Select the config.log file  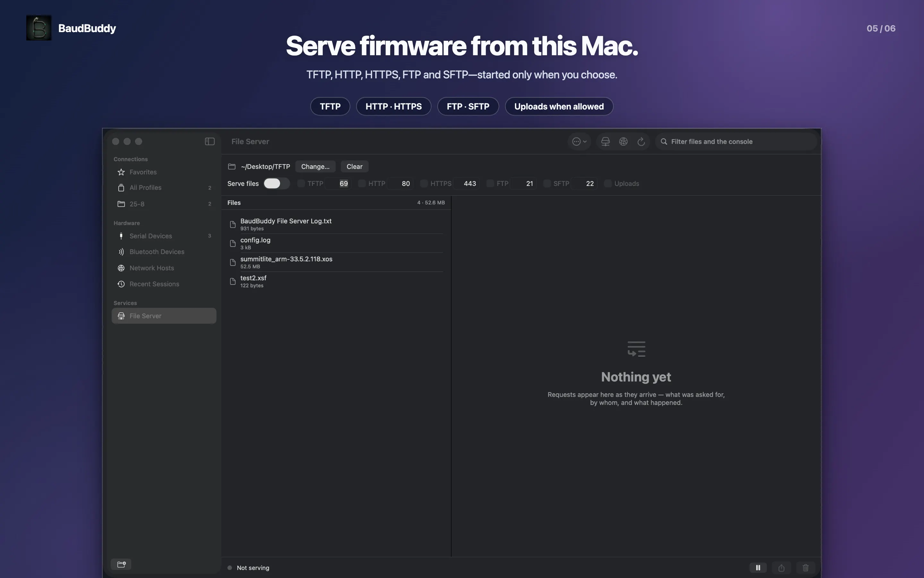(x=336, y=243)
